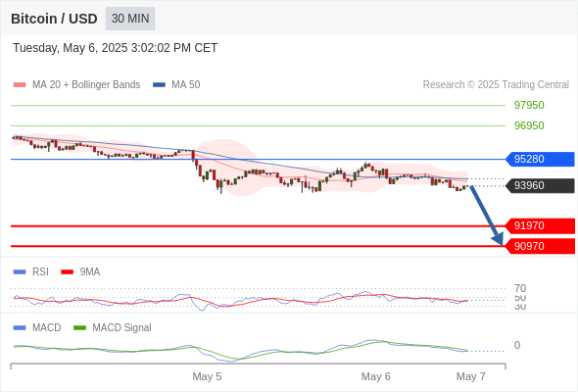
Task: Click the Bitcoin / USD title
Action: coord(54,19)
